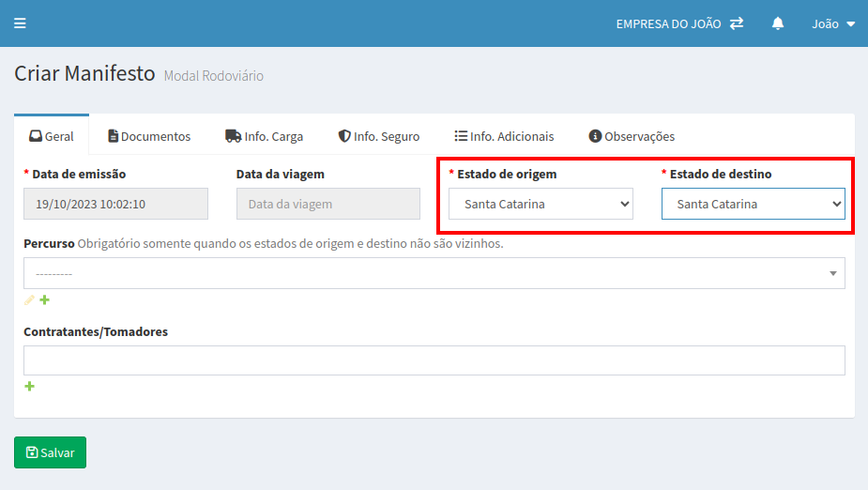
Task: Open the hamburger sidebar menu
Action: [20, 23]
